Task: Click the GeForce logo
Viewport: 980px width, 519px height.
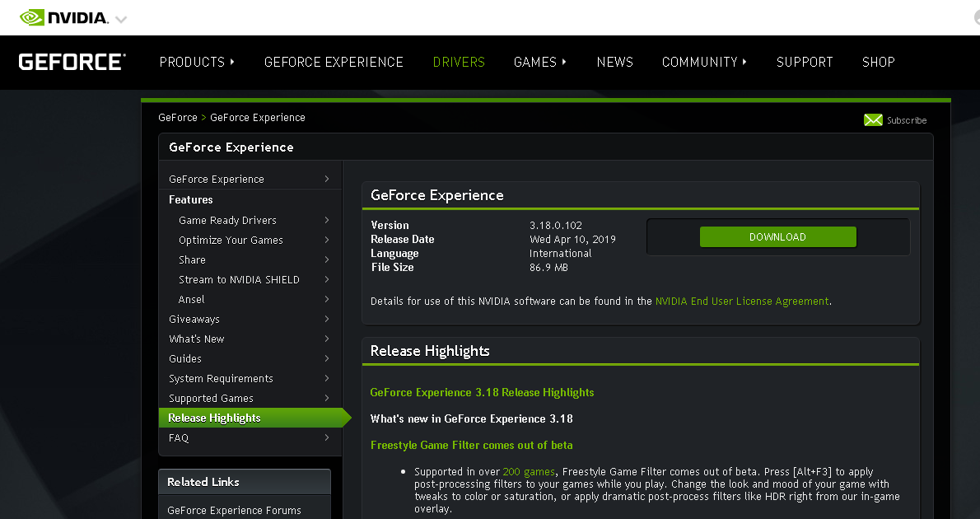Action: [x=72, y=62]
